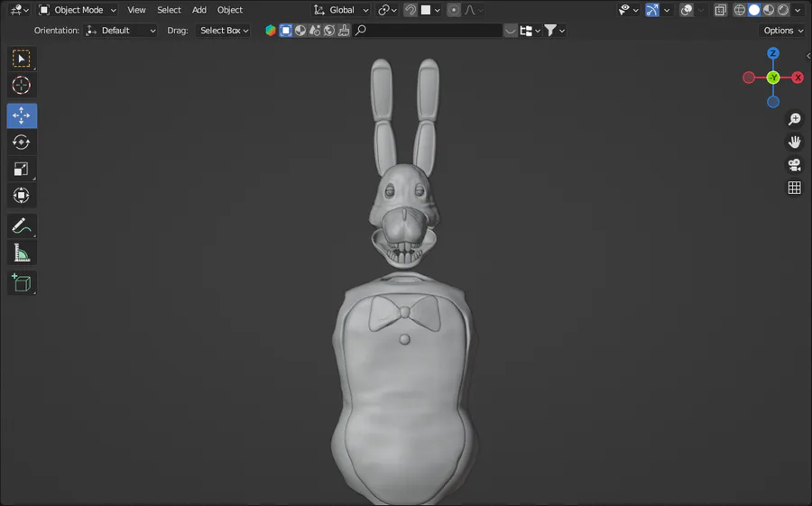Select the Add Cube tool

[22, 283]
